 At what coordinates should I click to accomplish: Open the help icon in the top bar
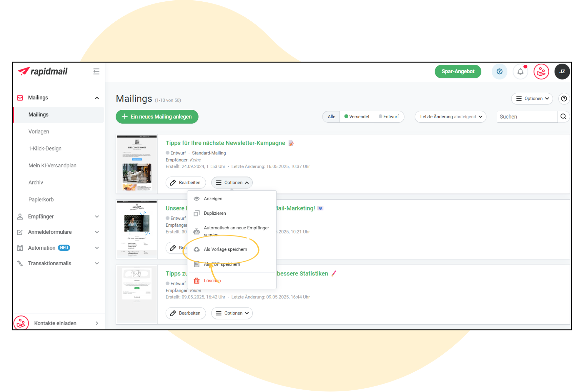click(x=499, y=71)
